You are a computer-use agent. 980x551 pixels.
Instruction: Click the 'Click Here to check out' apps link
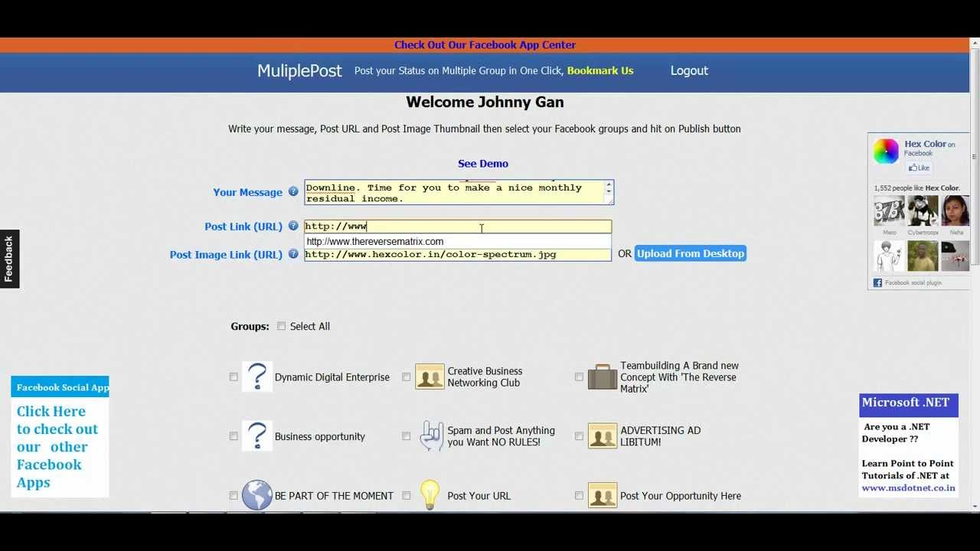pyautogui.click(x=57, y=447)
